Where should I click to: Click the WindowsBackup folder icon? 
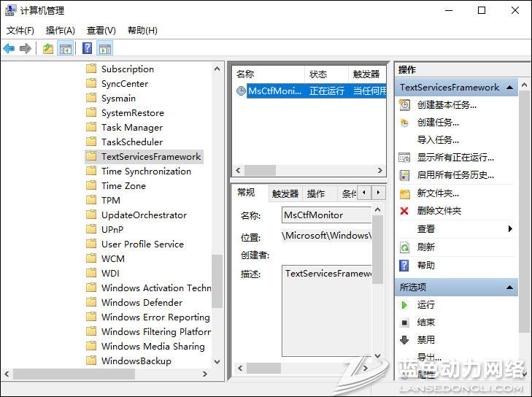click(x=91, y=361)
